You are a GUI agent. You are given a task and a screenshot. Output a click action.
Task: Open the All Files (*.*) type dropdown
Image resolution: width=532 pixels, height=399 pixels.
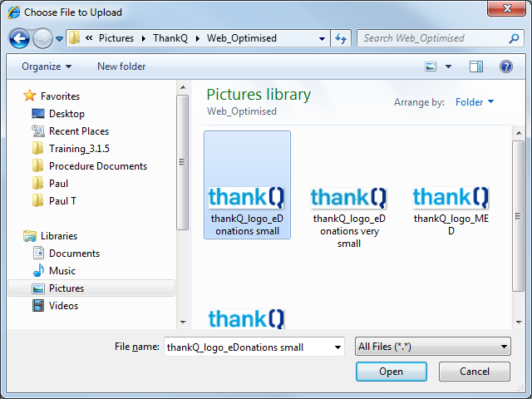pyautogui.click(x=432, y=347)
